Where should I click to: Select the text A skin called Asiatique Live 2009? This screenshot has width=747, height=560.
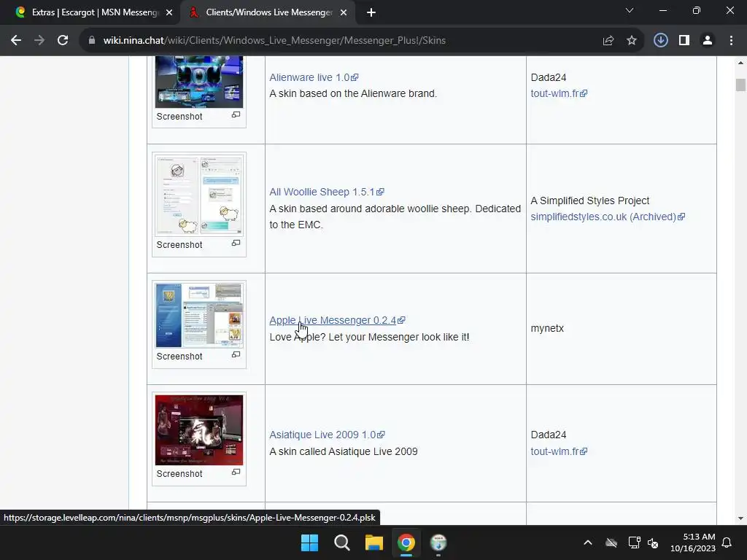click(344, 451)
